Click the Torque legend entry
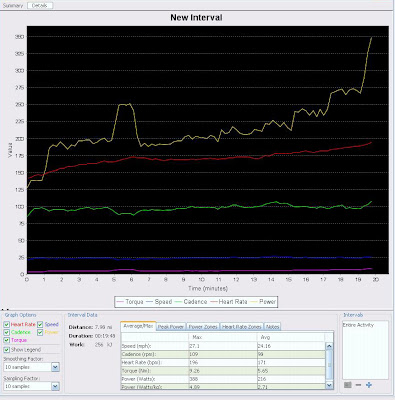Screen dimensions: 395x400 point(130,302)
